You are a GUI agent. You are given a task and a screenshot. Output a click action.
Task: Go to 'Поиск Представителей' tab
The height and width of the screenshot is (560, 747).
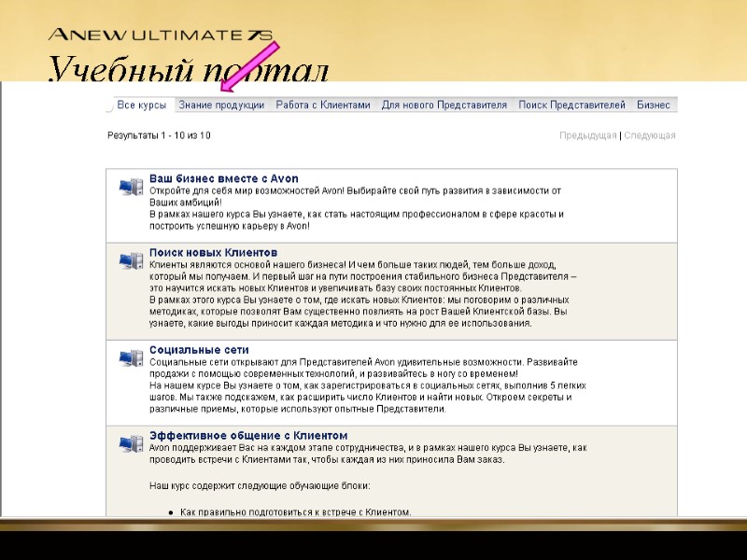[x=571, y=105]
